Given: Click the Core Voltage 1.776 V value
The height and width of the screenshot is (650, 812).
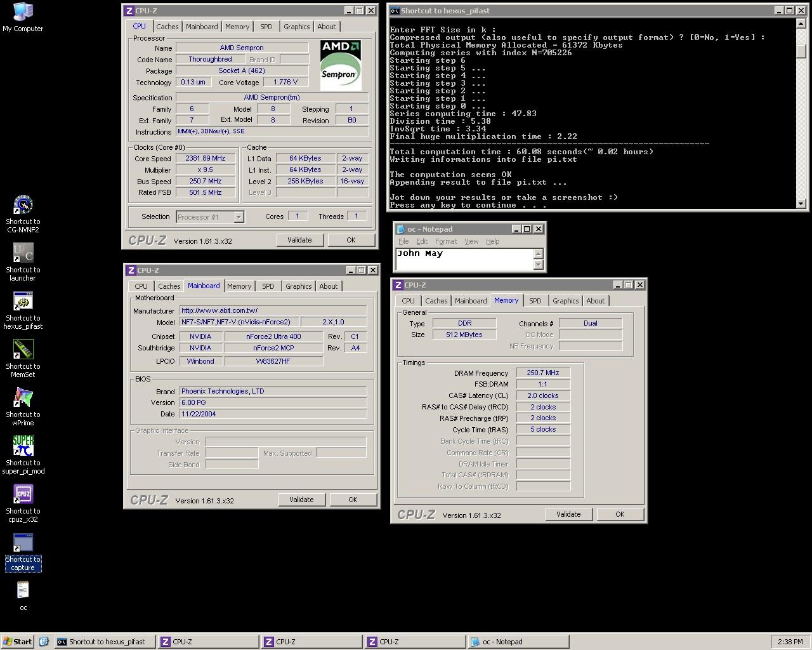Looking at the screenshot, I should pyautogui.click(x=285, y=82).
